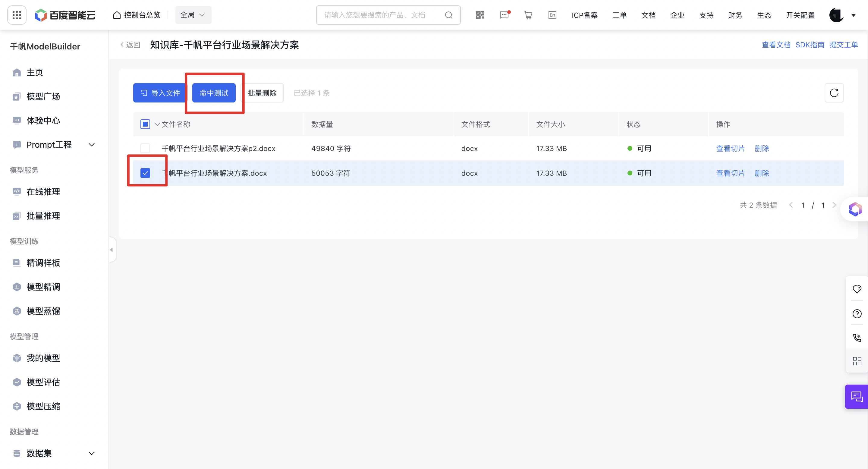Go to the next page arrow
This screenshot has width=868, height=469.
(834, 205)
